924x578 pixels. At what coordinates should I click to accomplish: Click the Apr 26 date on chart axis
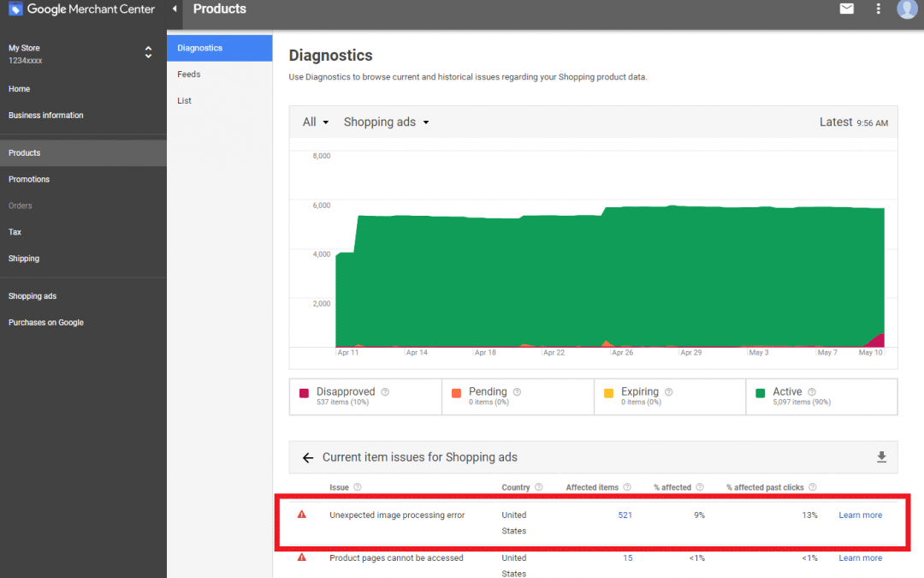tap(622, 353)
